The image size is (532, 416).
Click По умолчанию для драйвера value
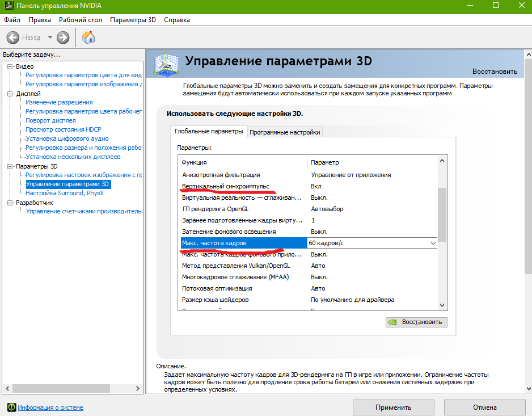click(353, 300)
